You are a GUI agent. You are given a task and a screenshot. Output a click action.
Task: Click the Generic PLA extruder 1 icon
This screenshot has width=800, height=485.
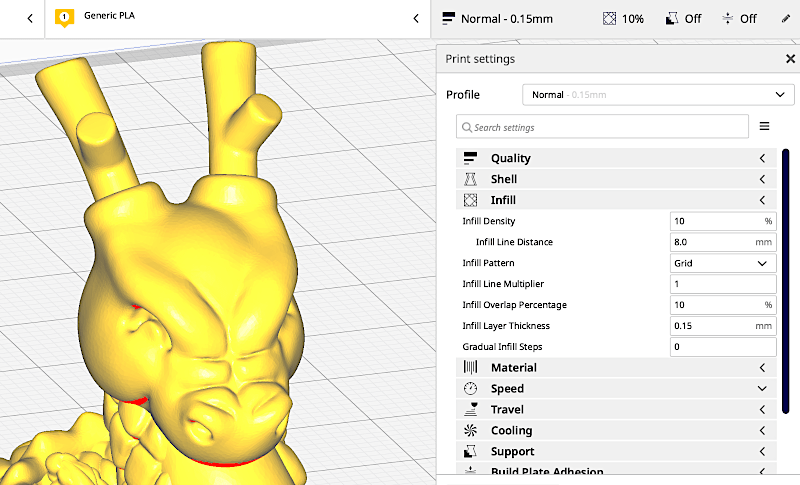(x=64, y=18)
